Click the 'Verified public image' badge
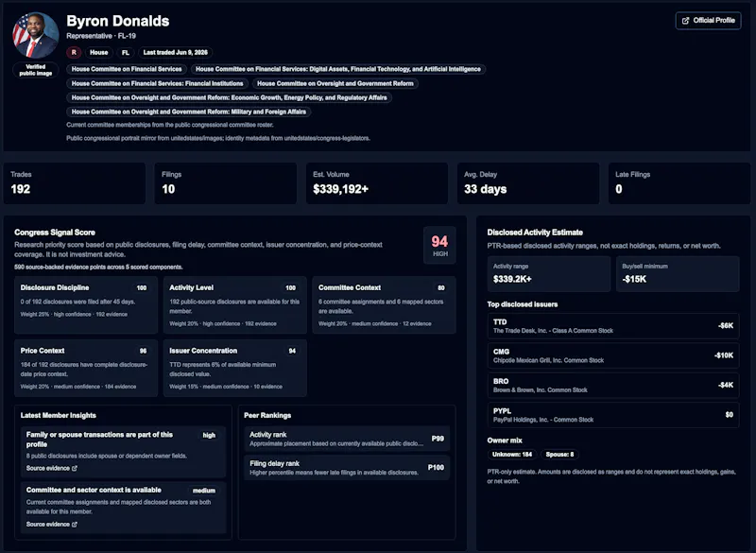The height and width of the screenshot is (553, 756). coord(36,70)
